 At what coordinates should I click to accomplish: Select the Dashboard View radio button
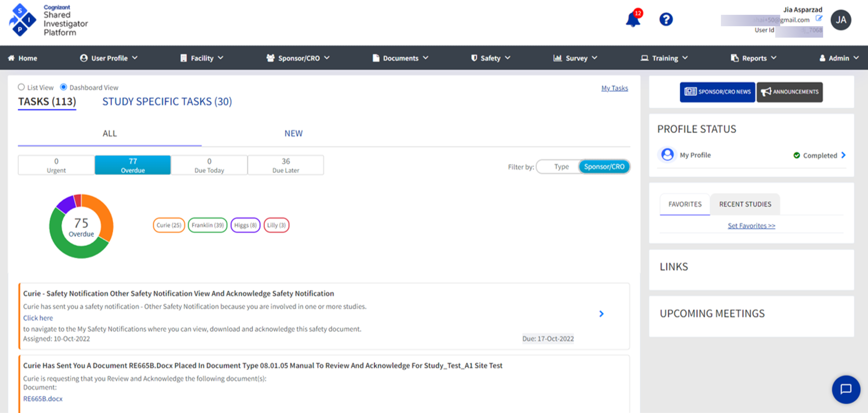[x=63, y=87]
